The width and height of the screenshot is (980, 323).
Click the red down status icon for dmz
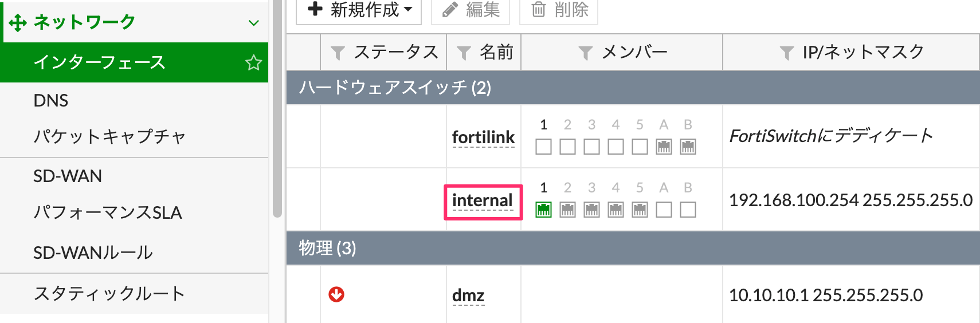tap(336, 294)
